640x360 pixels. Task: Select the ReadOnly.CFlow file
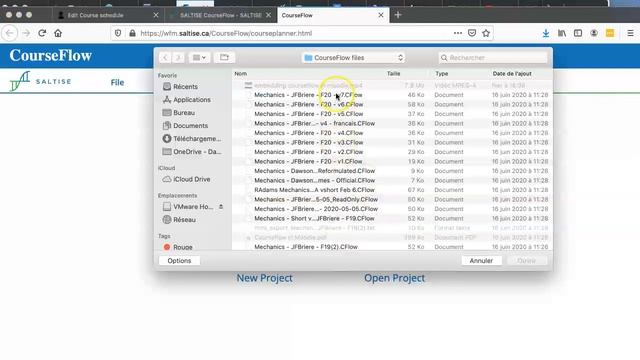[x=392, y=200]
